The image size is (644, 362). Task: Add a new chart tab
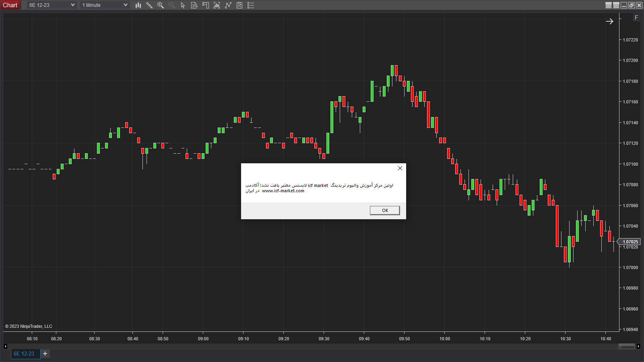click(x=45, y=354)
